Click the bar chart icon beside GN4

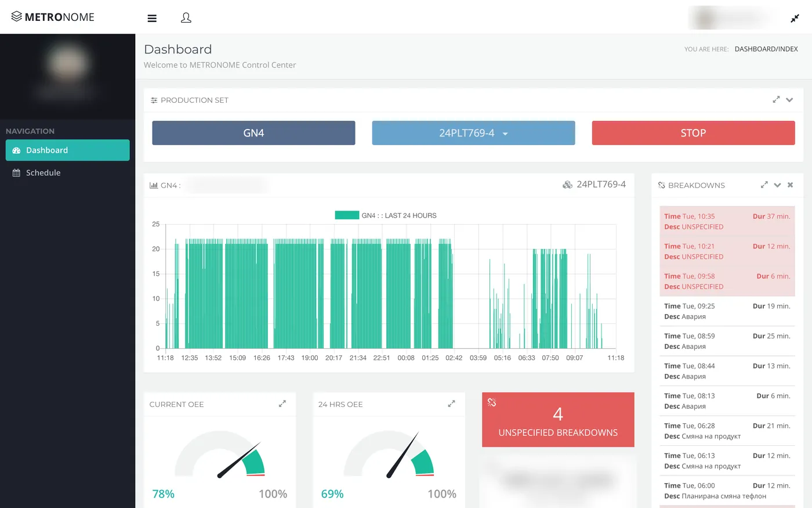[154, 185]
